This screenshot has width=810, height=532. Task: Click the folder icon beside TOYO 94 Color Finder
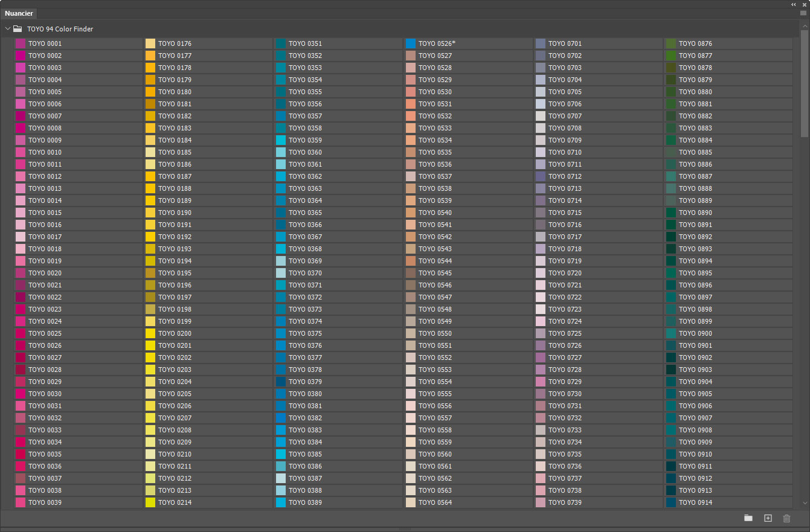(x=18, y=29)
